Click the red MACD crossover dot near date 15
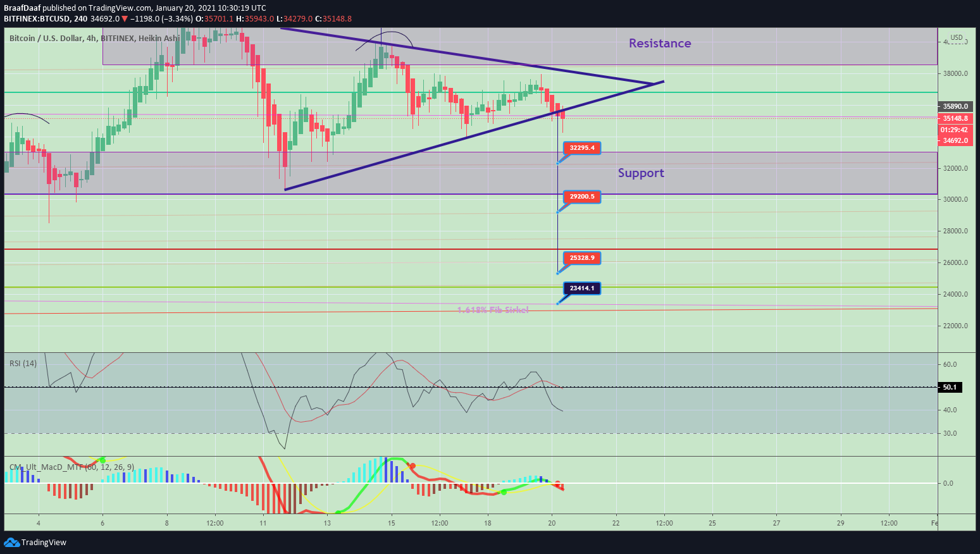The width and height of the screenshot is (980, 554). [412, 466]
